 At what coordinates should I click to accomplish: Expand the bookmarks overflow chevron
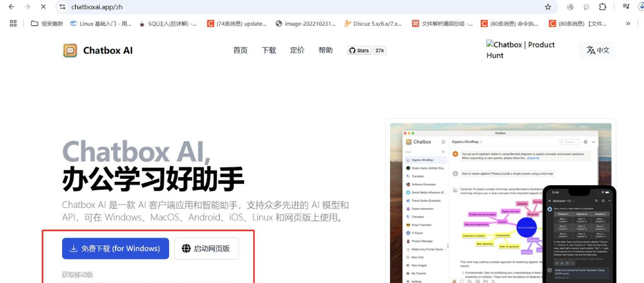point(628,23)
